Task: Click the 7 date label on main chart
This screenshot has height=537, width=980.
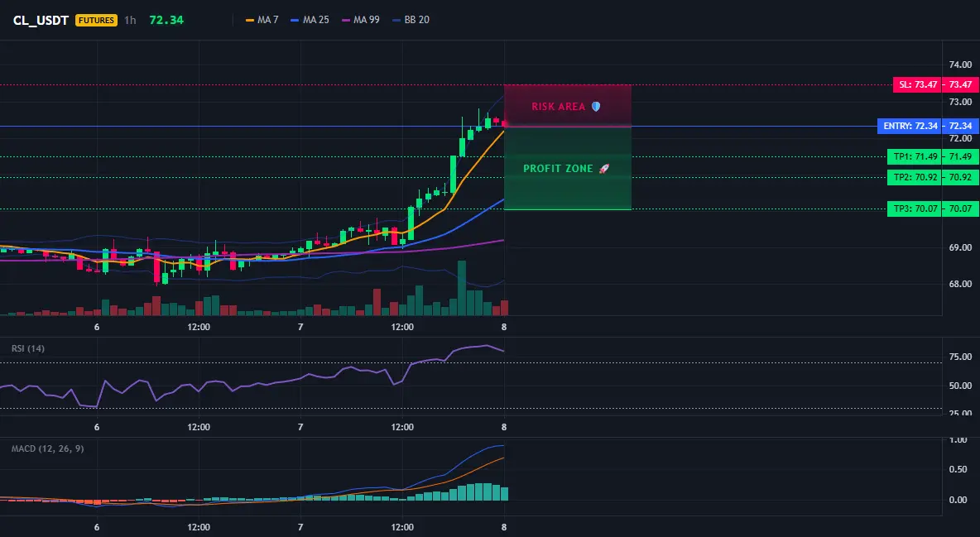Action: point(300,327)
